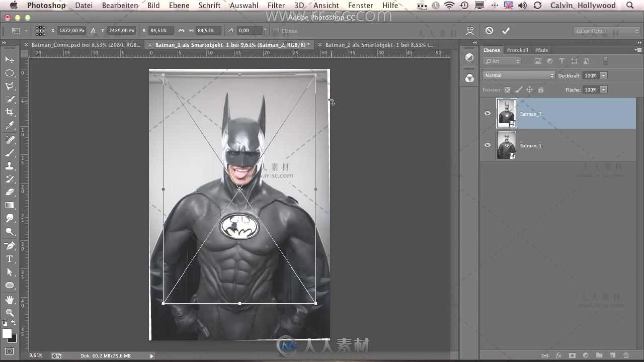Toggle type layer filter
Screen dimensions: 644x362
click(562, 61)
